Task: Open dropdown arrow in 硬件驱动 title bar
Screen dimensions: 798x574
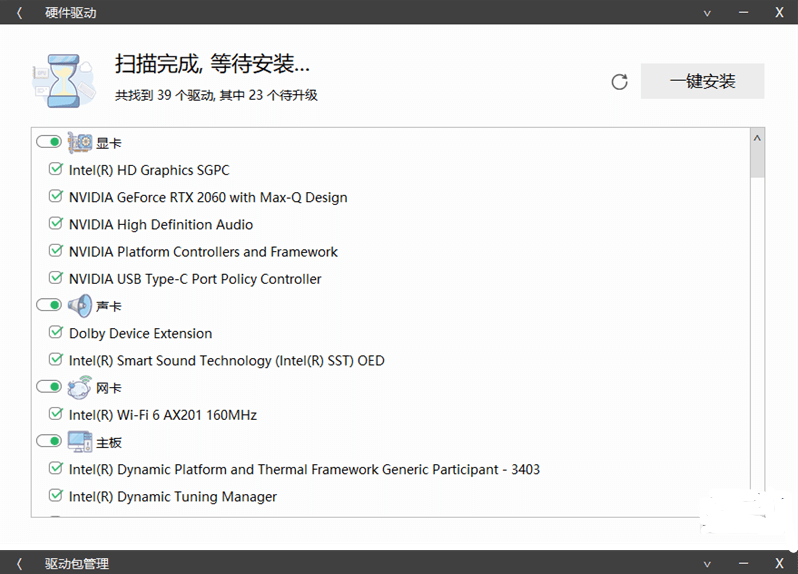Action: point(707,13)
